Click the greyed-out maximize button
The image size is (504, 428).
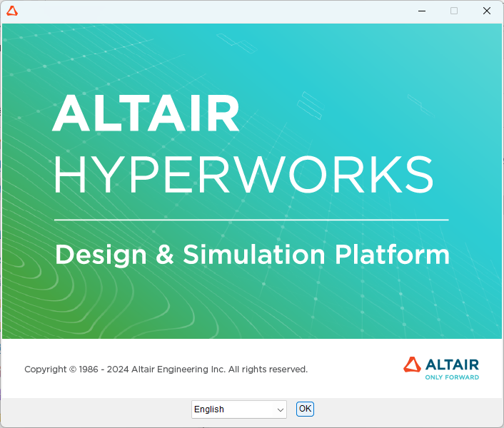point(453,11)
